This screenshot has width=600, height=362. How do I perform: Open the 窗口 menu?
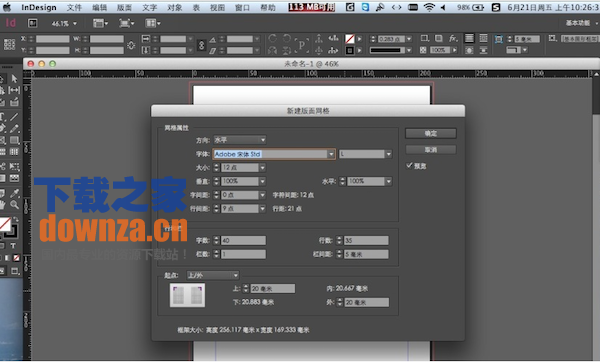pyautogui.click(x=243, y=7)
